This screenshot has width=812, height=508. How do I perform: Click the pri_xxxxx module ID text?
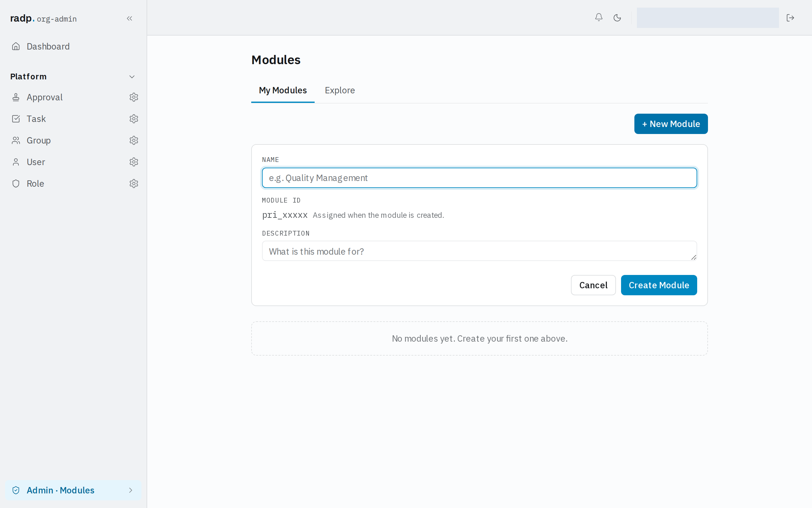pos(285,215)
